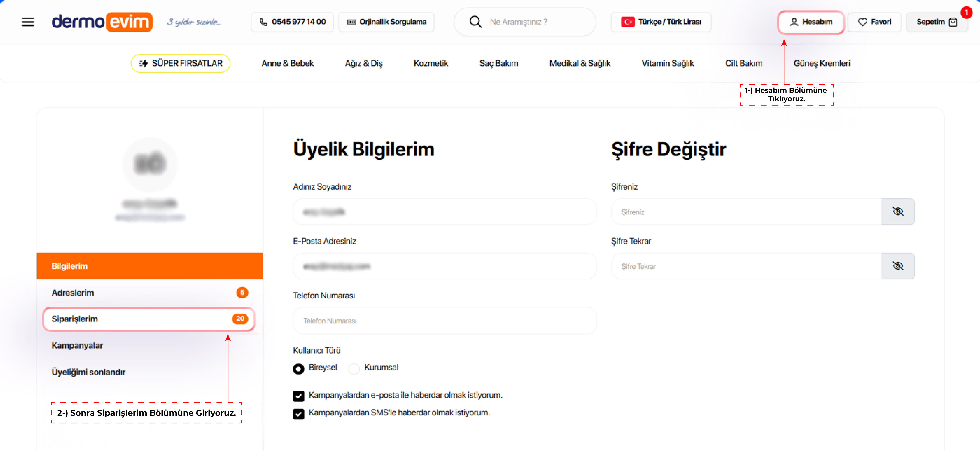
Task: Focus the Ne Aramıştınız search field
Action: pyautogui.click(x=525, y=22)
